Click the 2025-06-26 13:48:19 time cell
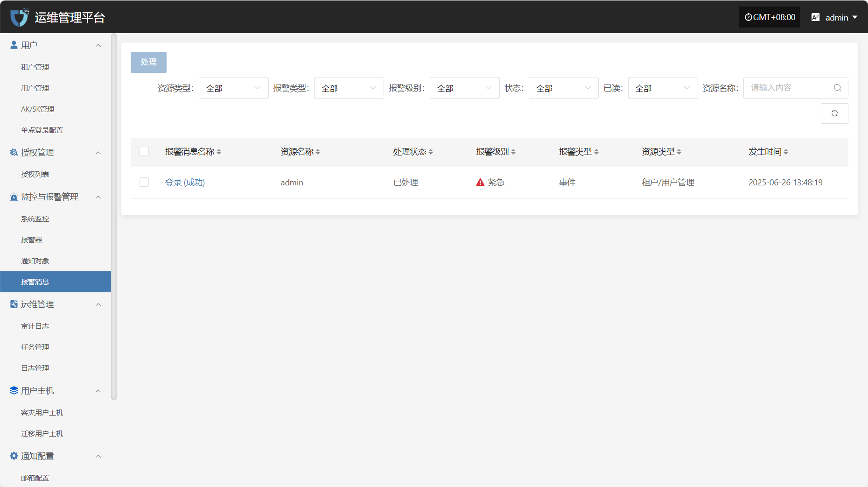Viewport: 868px width, 487px height. pyautogui.click(x=785, y=182)
